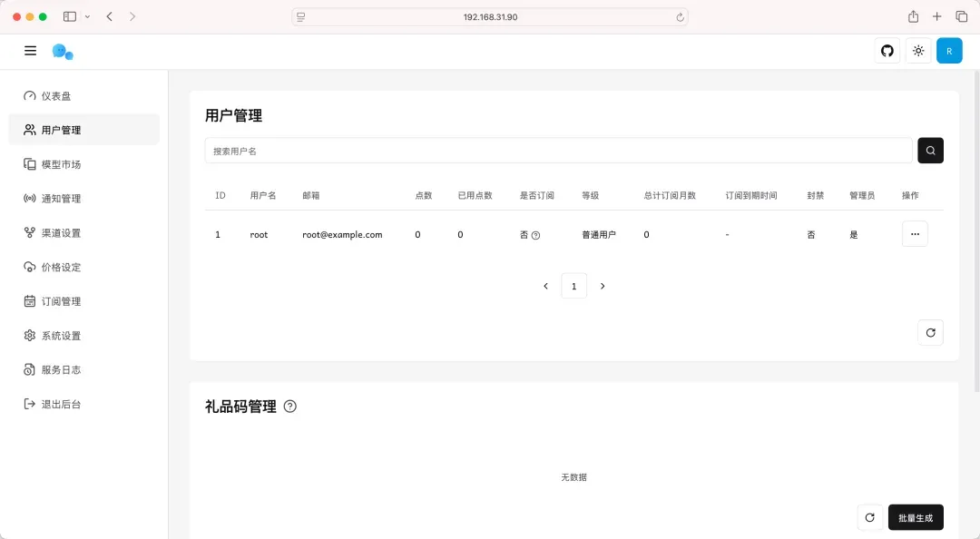Viewport: 980px width, 539px height.
Task: Click the 已用点数 column header
Action: pos(475,196)
